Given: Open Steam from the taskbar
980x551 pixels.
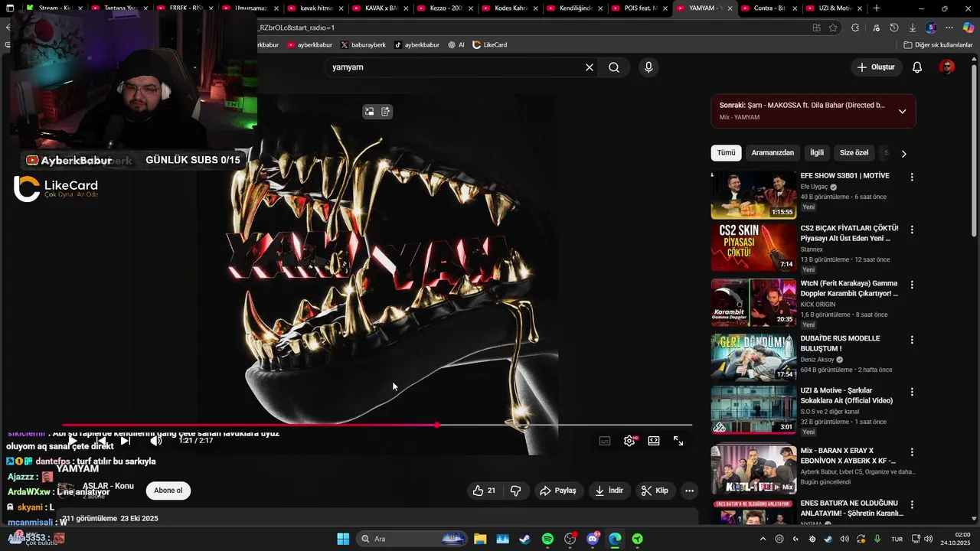Looking at the screenshot, I should coord(524,539).
